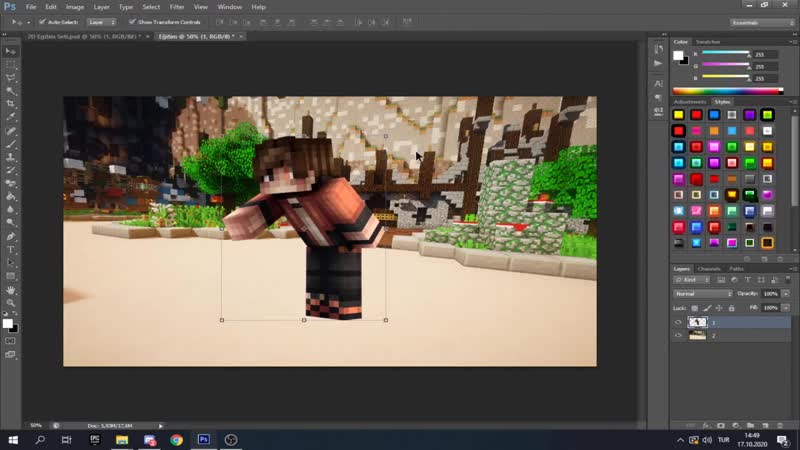Screen dimensions: 800x450
Task: Select the Rectangular Marquee tool
Action: tap(10, 65)
